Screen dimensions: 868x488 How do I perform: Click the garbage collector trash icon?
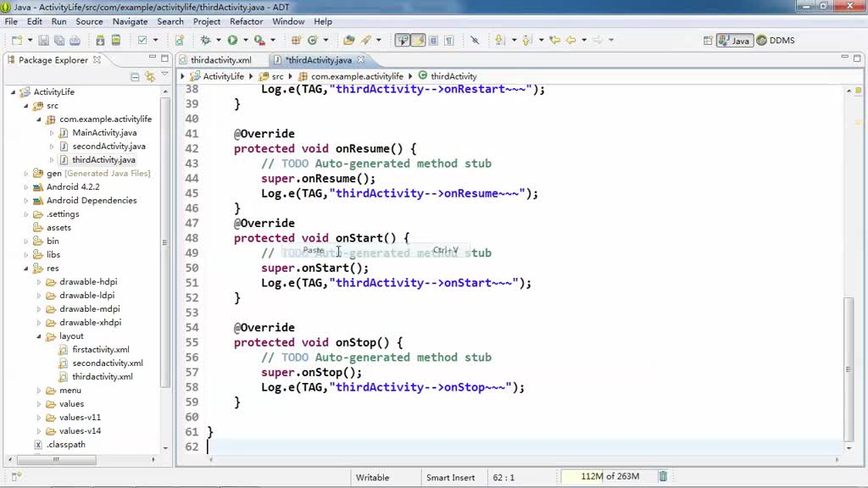pos(663,476)
